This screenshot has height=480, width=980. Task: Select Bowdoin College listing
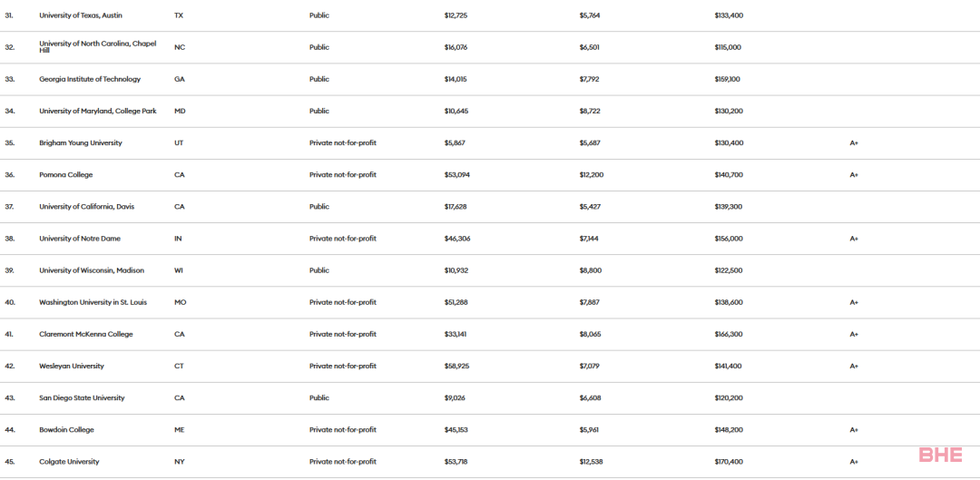point(66,430)
